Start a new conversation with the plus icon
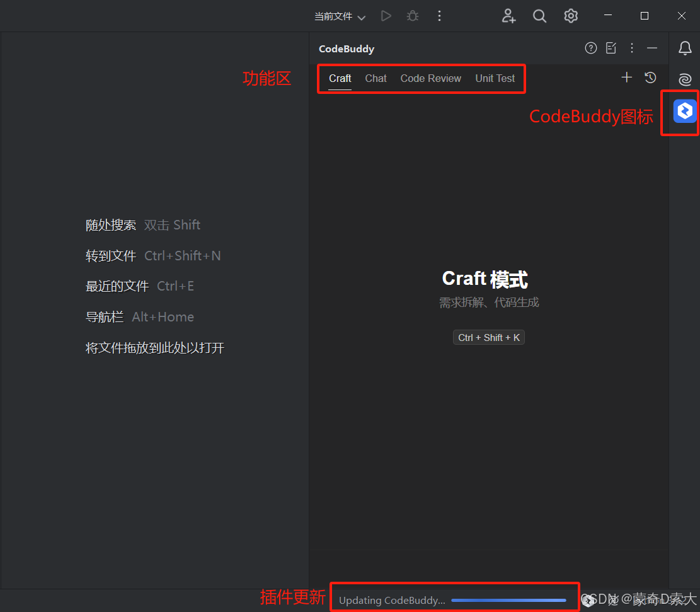This screenshot has width=700, height=612. [x=626, y=78]
